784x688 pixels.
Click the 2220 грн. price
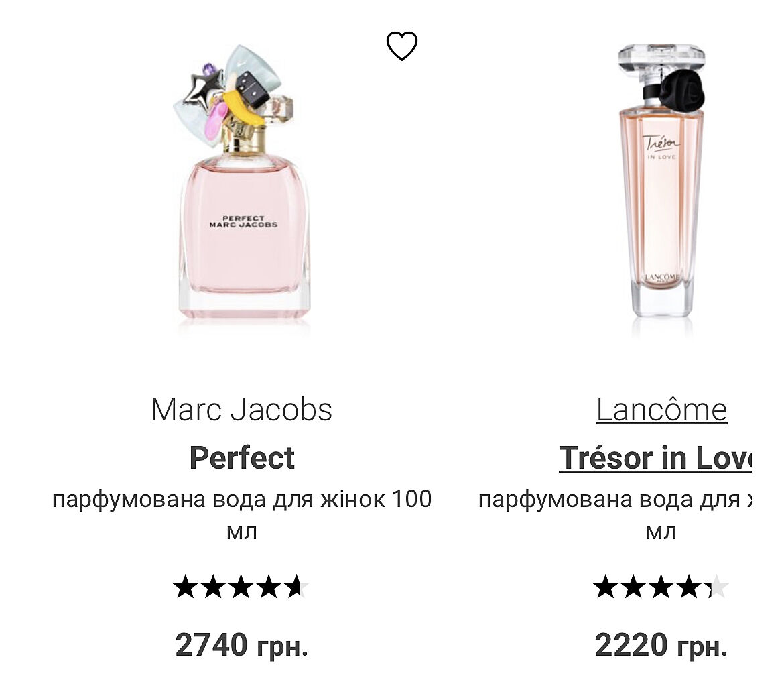[x=661, y=645]
